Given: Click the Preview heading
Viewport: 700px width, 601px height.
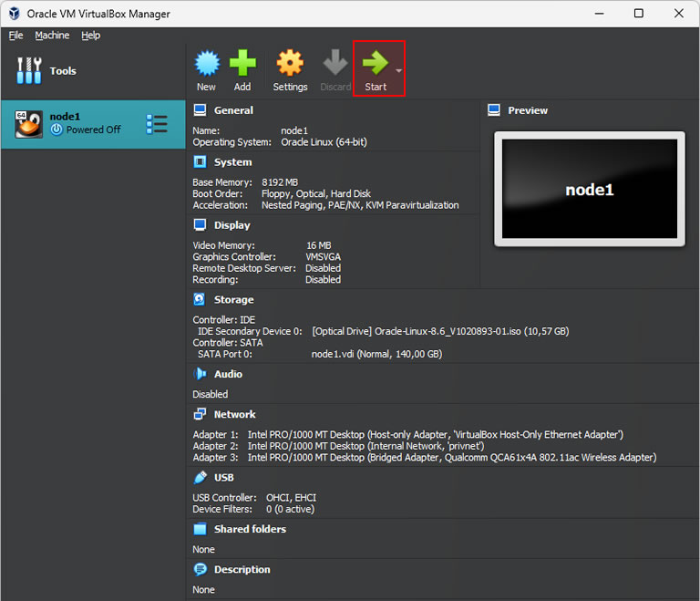Looking at the screenshot, I should pos(528,110).
